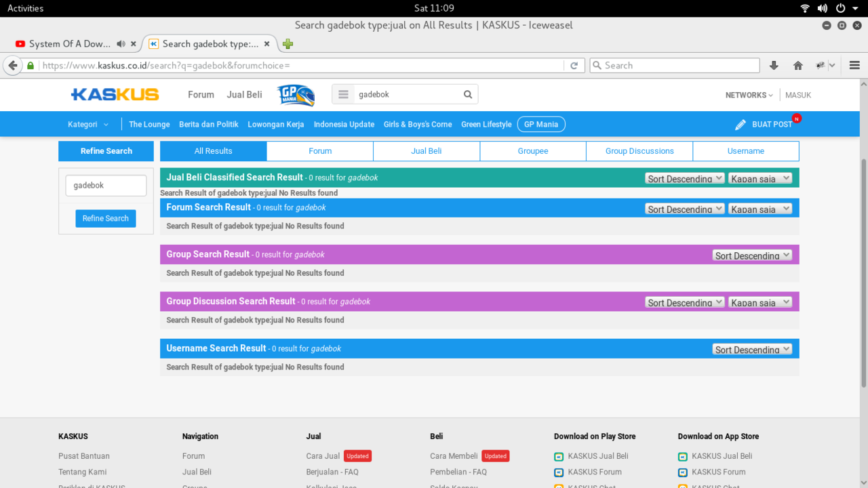Go back with the browser back arrow

click(x=13, y=66)
